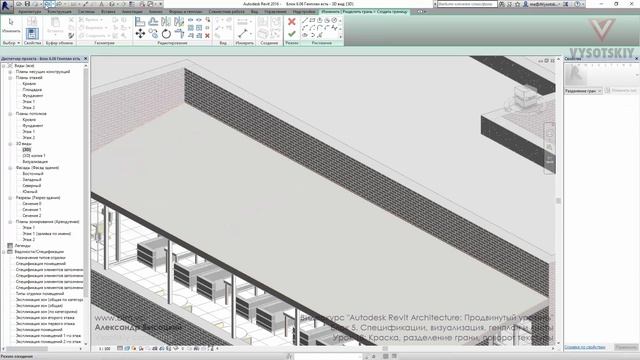This screenshot has height=360, width=640.
Task: Click the Изменить тип button
Action: tap(622, 91)
